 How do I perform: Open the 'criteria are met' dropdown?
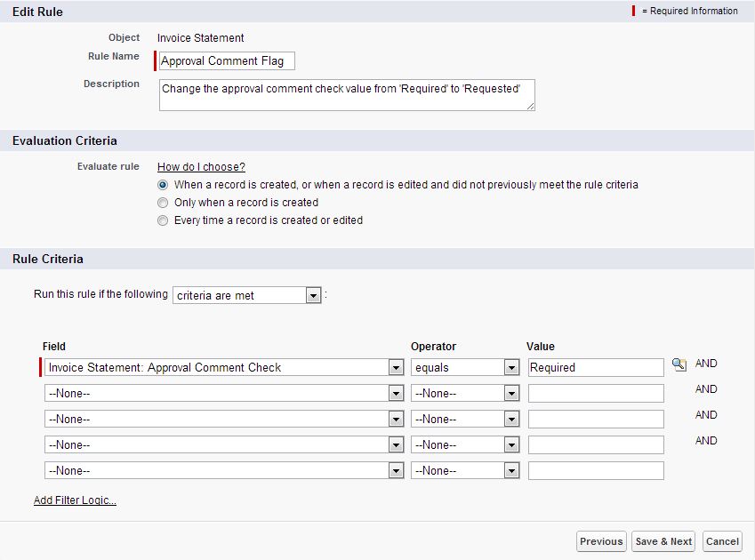click(247, 295)
